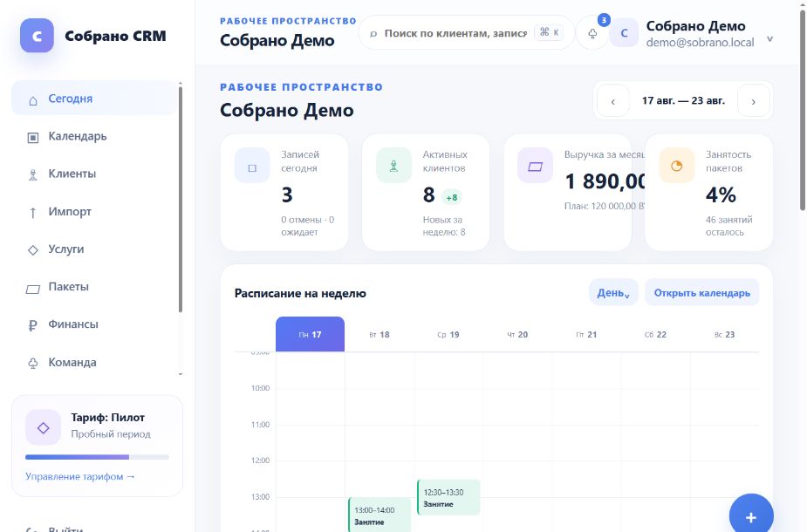Open the Услуги menu item

pos(94,249)
